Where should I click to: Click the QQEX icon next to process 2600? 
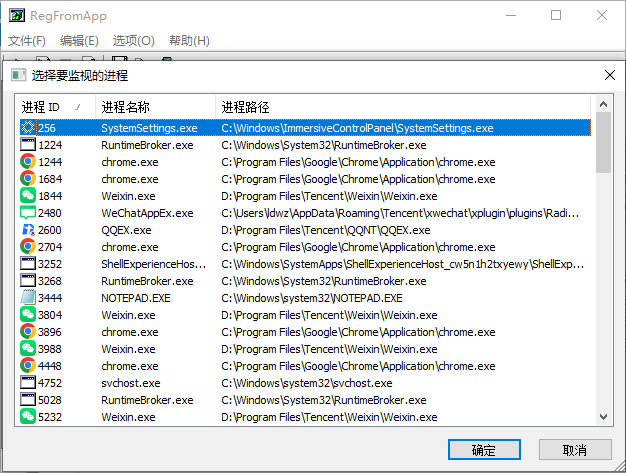(28, 230)
